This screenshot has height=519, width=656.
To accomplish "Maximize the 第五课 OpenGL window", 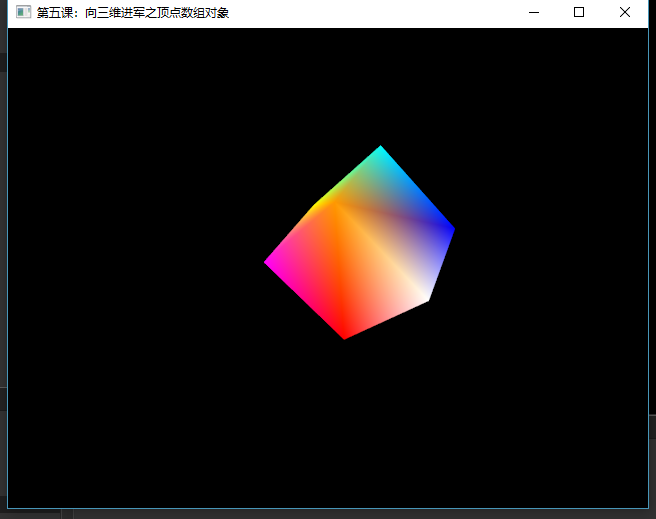I will click(579, 13).
